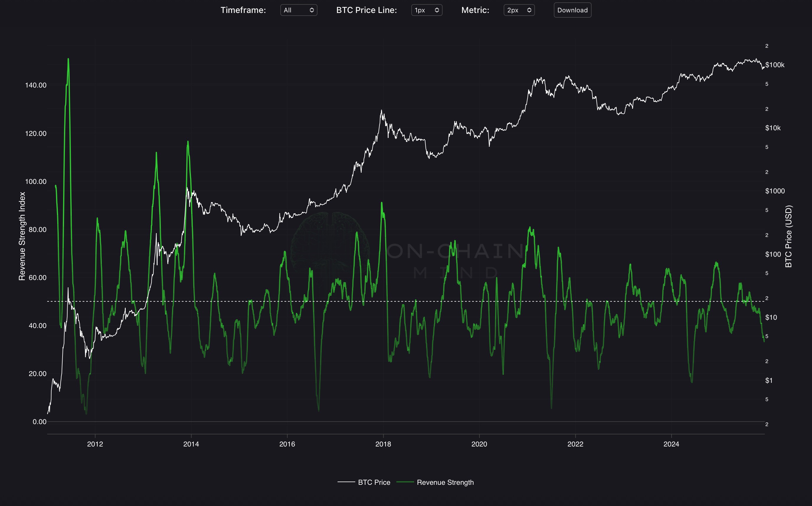Click the Revenue Strength Index axis title
812x506 pixels.
click(22, 236)
